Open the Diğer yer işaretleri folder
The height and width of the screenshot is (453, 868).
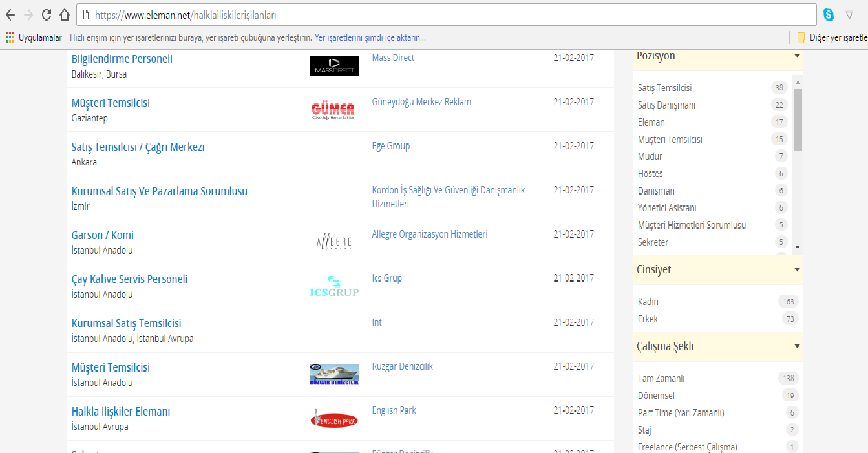832,37
